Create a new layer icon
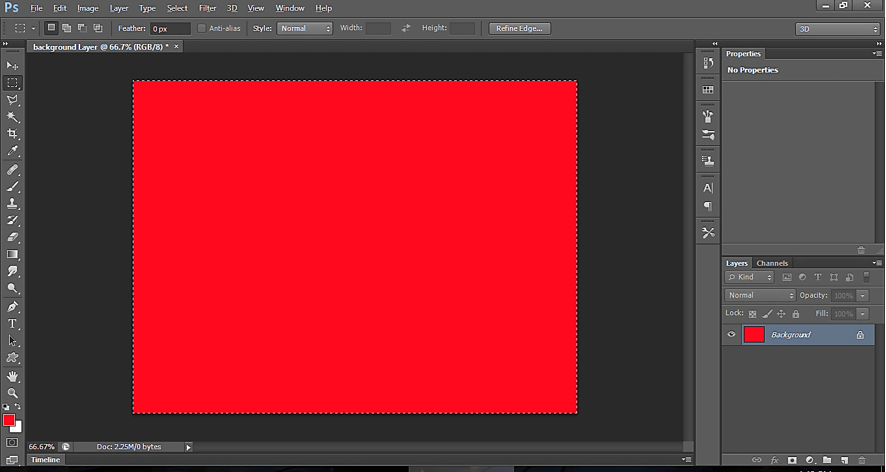The image size is (886, 472). tap(844, 460)
